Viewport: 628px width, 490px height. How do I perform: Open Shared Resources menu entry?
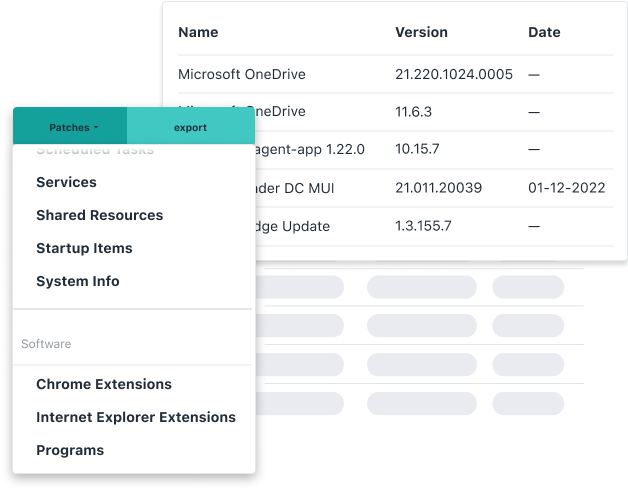(x=99, y=215)
